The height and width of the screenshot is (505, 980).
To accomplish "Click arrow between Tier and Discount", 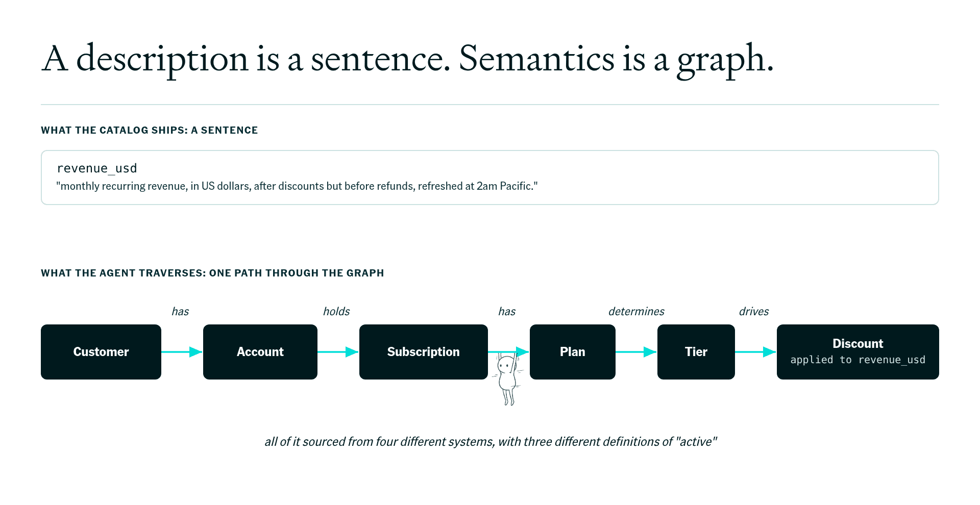I will coord(756,352).
